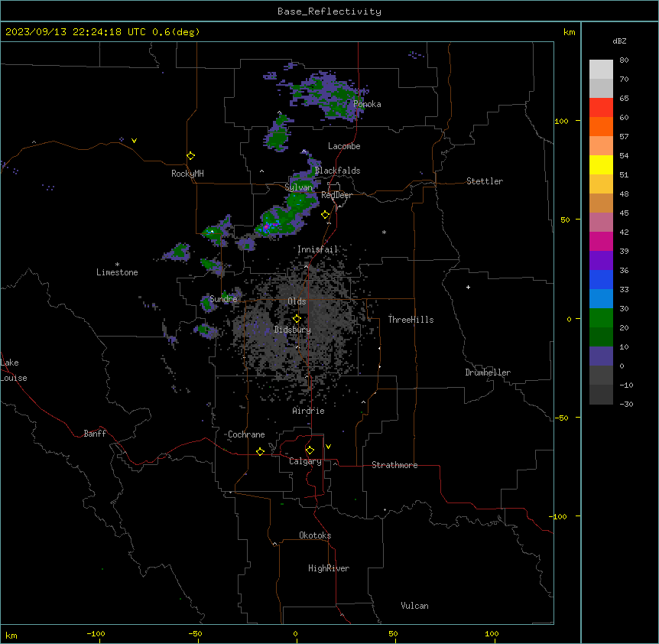The height and width of the screenshot is (644, 659).
Task: Click the yellow diamond marker below Cochrane
Action: click(260, 451)
